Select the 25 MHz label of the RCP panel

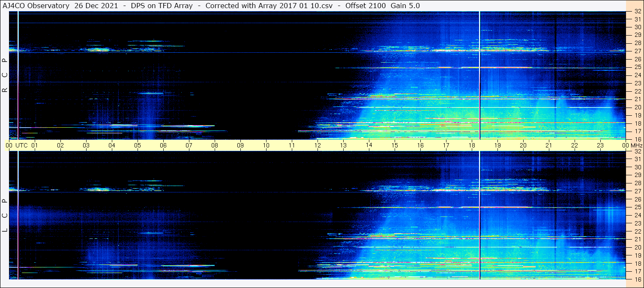637,67
